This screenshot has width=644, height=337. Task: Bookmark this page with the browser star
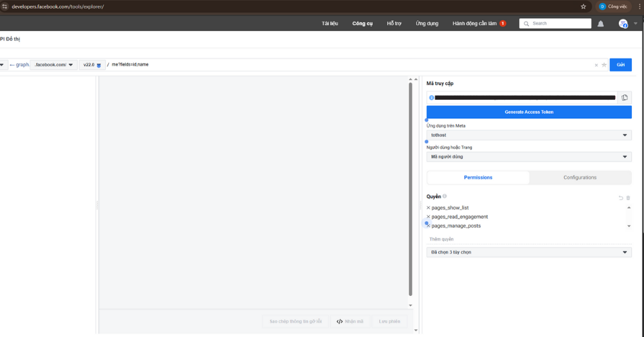pos(583,6)
